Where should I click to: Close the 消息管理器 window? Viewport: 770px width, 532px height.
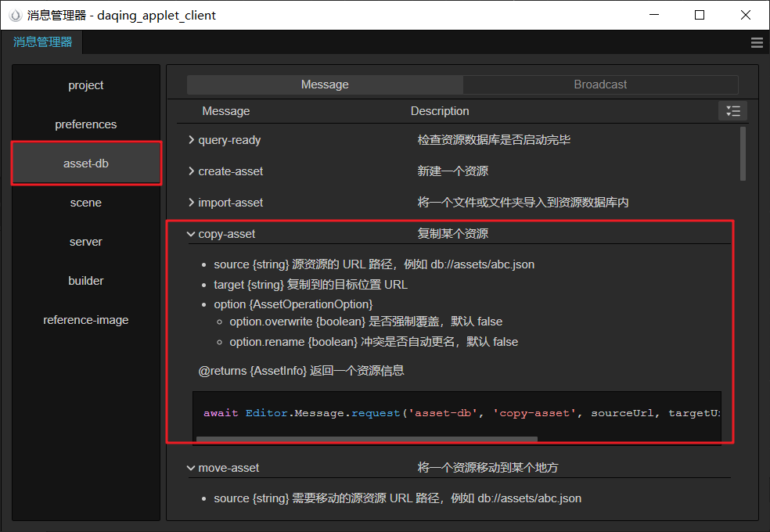746,15
